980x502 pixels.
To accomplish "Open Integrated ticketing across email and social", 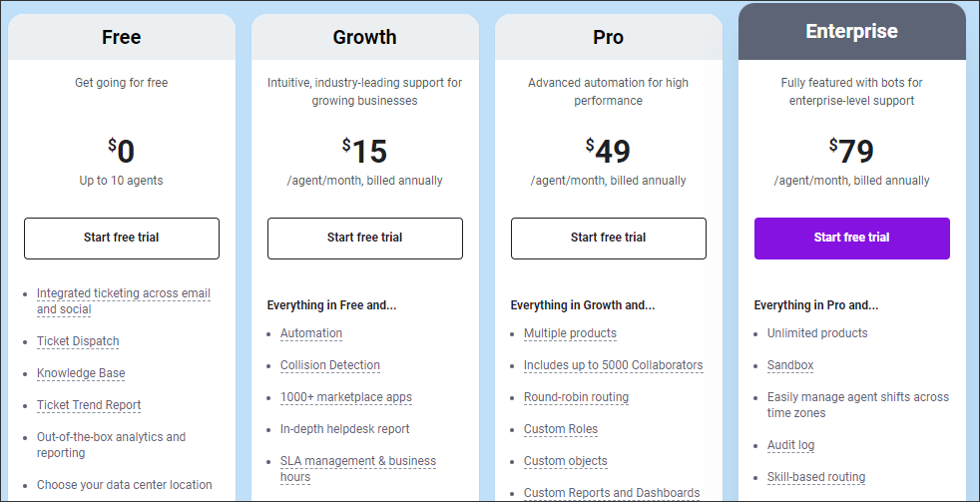I will (124, 301).
